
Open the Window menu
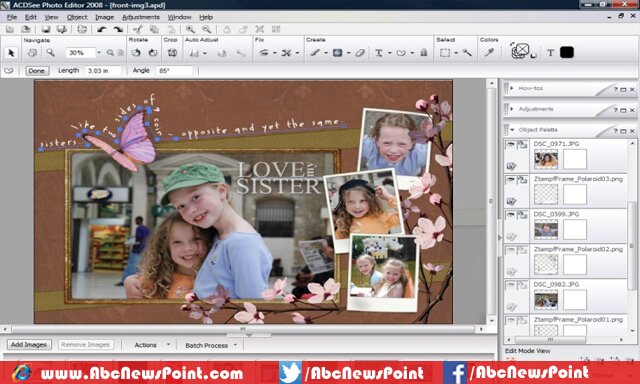(179, 17)
